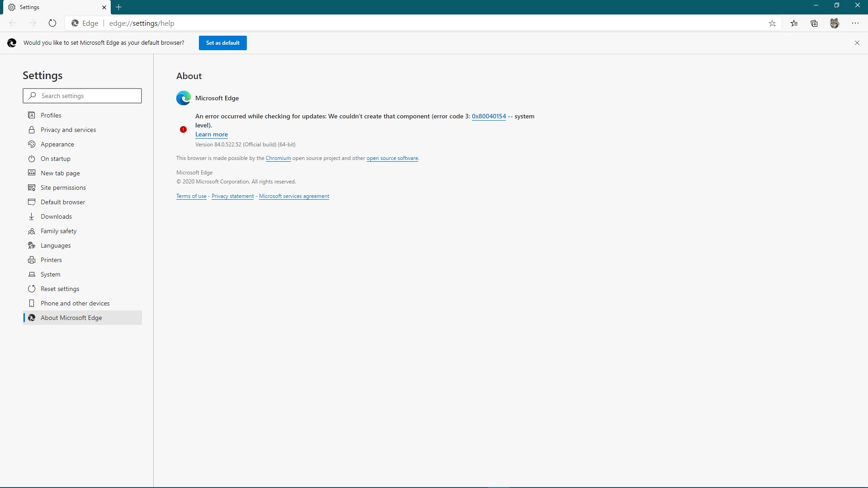
Task: Open the Collections toolbar icon
Action: point(814,23)
